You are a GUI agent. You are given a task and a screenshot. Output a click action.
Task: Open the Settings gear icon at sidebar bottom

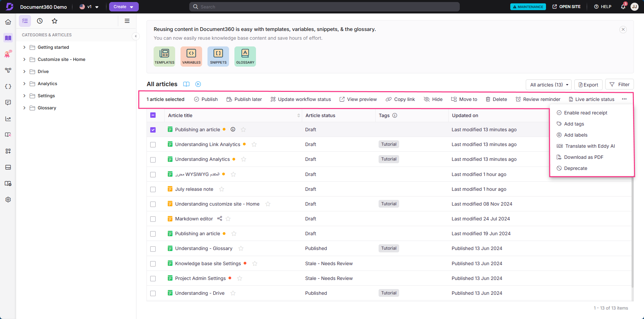[8, 200]
